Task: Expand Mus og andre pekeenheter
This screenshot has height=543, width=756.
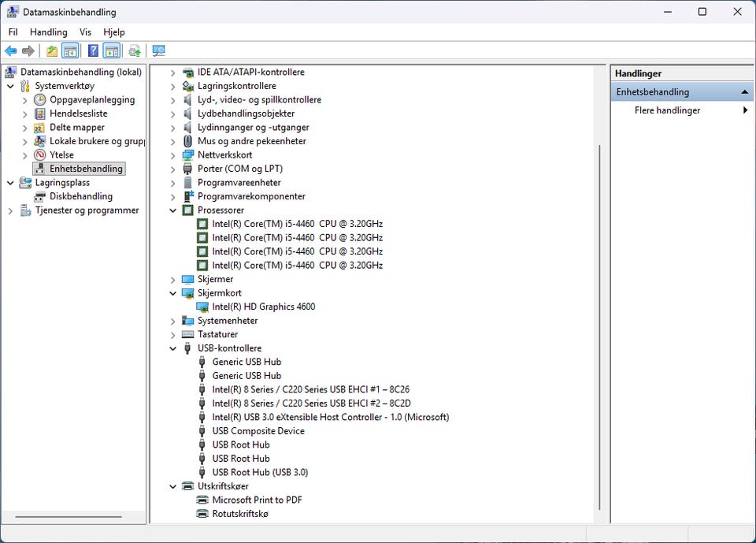Action: click(x=172, y=142)
